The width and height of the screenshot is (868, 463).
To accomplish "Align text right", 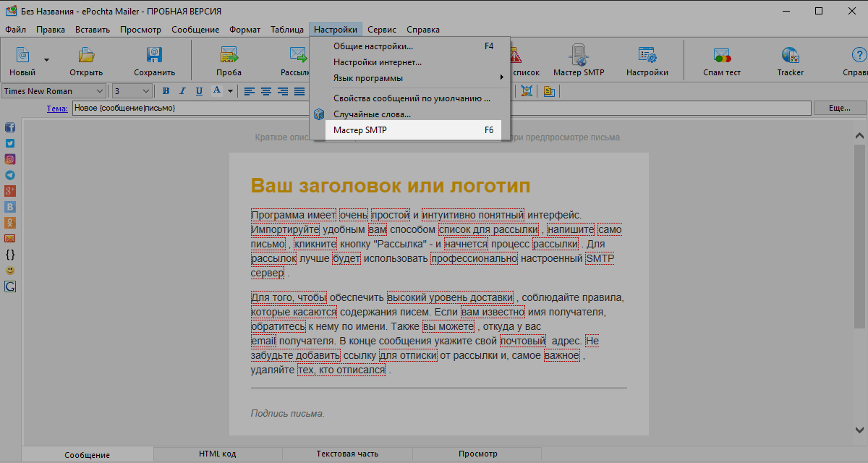I will 282,91.
